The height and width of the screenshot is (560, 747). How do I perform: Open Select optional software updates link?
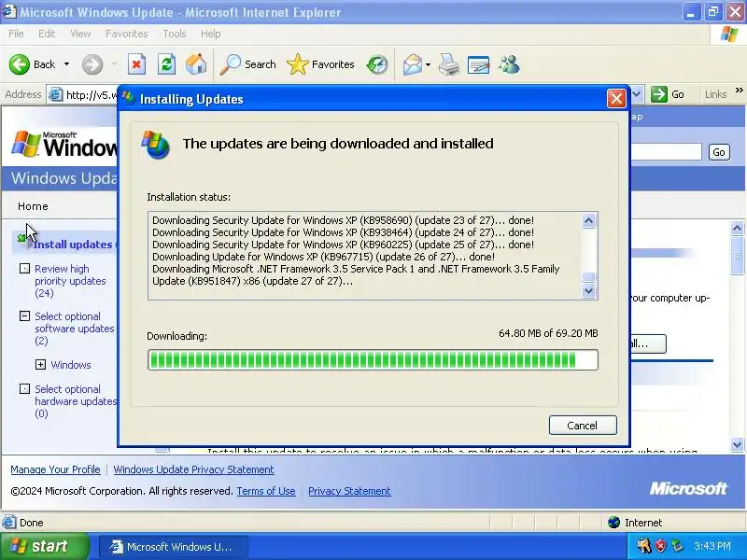[x=75, y=329]
